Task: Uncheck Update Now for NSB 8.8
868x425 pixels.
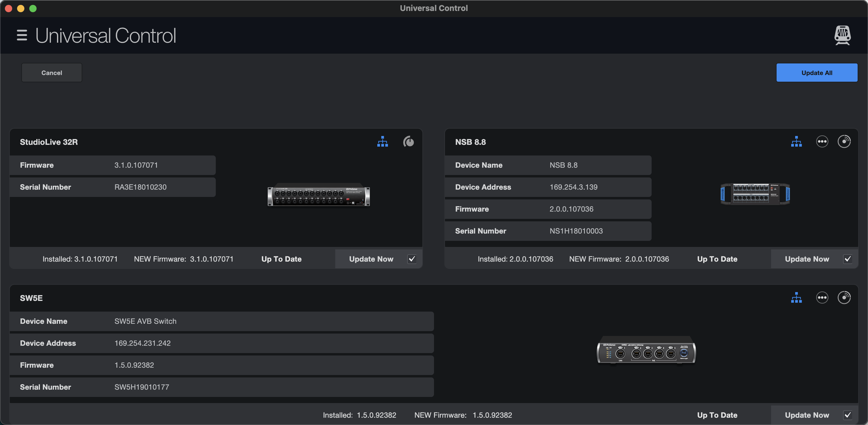Action: point(848,259)
